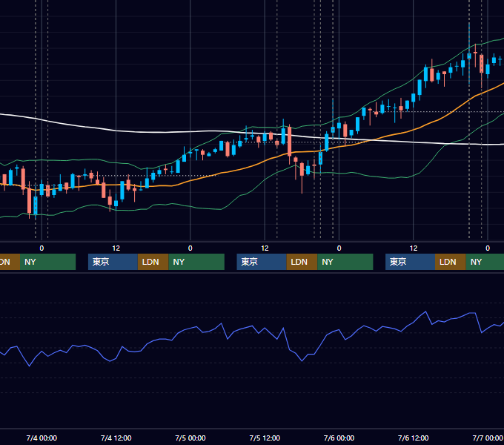This screenshot has width=504, height=445.
Task: Click the 7/6 12:00 time axis label
Action: (x=413, y=438)
